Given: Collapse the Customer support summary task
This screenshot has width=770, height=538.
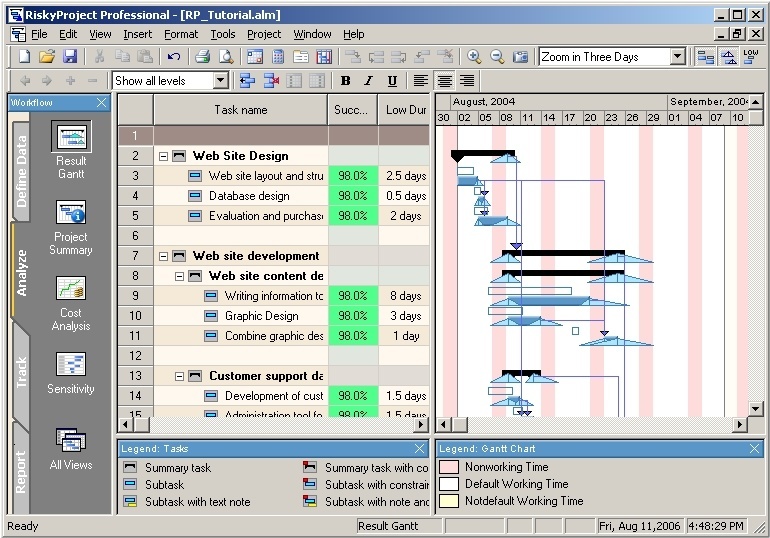Looking at the screenshot, I should tap(180, 376).
